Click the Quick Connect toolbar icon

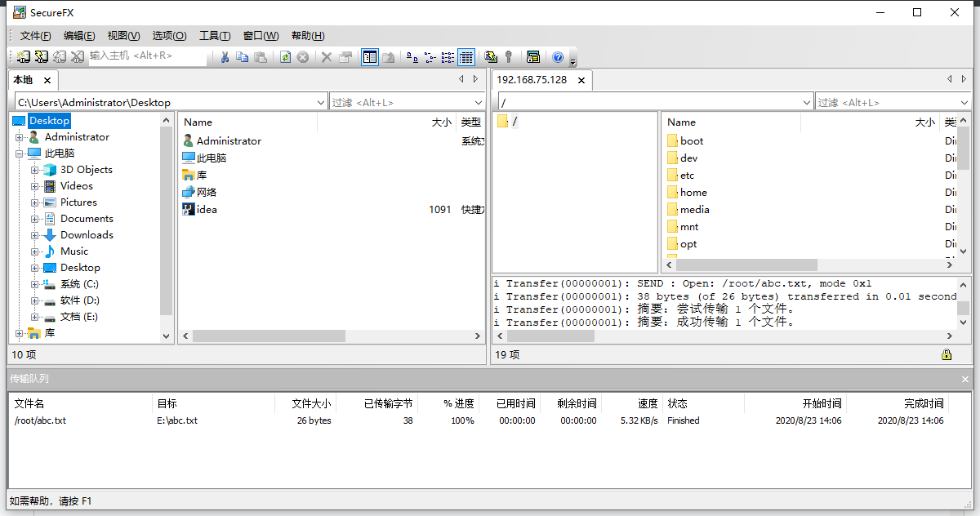(42, 57)
